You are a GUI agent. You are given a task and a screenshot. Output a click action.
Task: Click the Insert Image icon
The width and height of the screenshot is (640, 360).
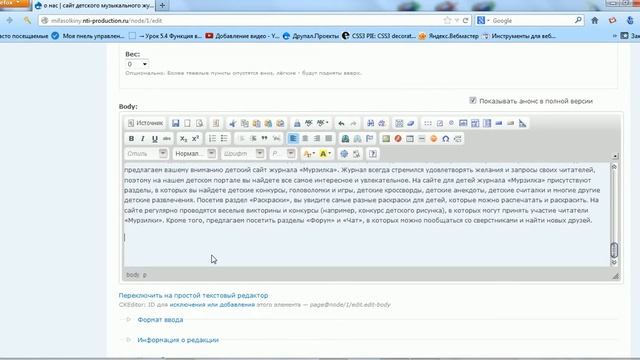pos(386,139)
